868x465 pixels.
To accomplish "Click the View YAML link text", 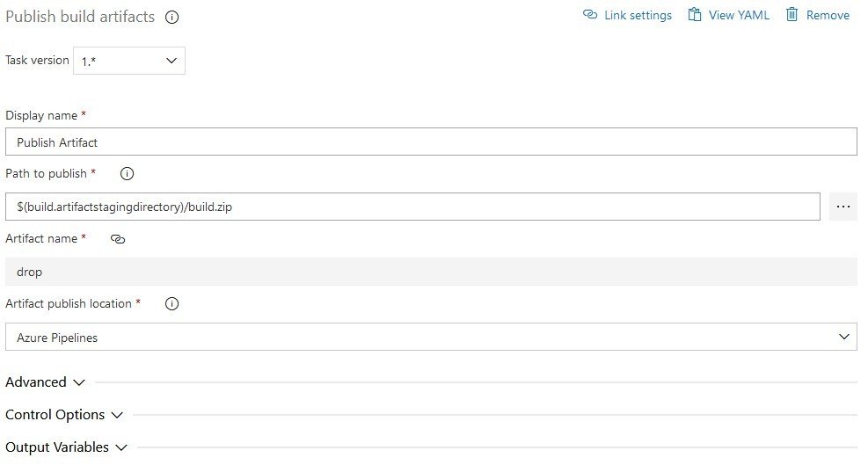I will coord(739,16).
